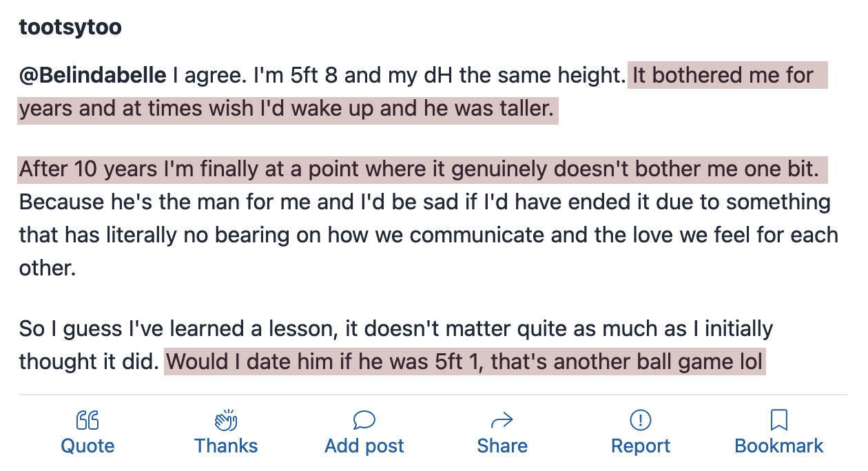Screen dimensions: 868x471
Task: Tap the clapping hands Thanks icon
Action: pos(226,419)
